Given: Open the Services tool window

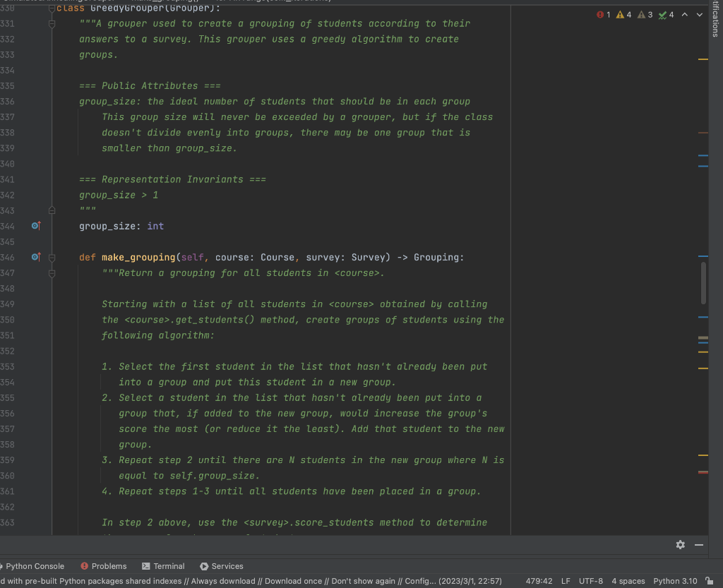Looking at the screenshot, I should coord(222,566).
